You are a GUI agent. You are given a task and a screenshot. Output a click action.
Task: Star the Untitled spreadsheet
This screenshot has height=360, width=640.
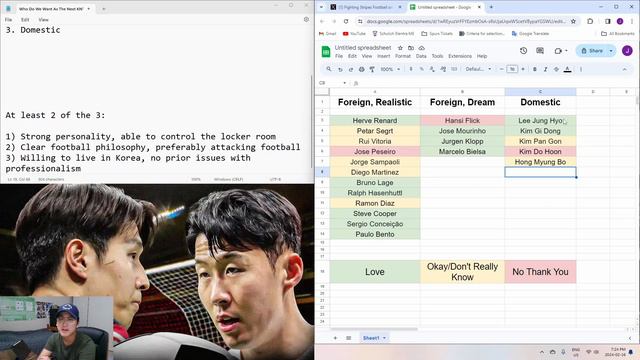pyautogui.click(x=400, y=48)
